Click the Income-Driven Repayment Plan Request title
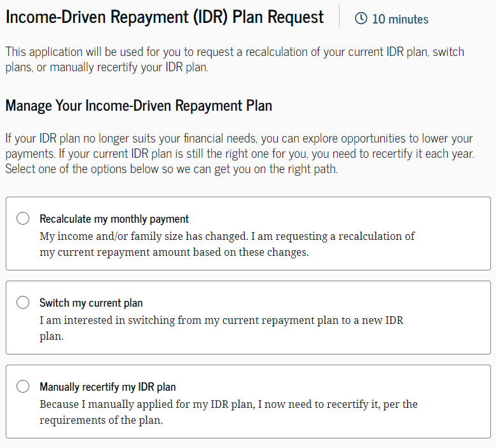496x448 pixels. 165,17
